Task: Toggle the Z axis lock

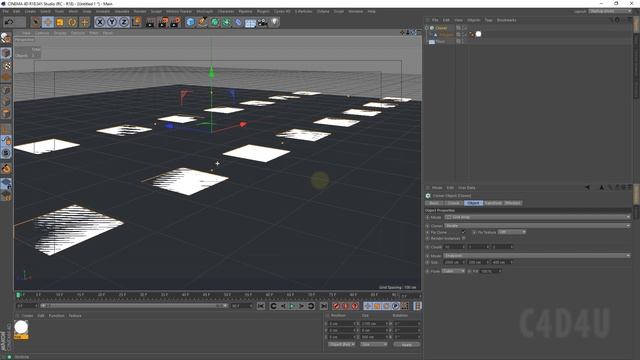Action: tap(124, 22)
